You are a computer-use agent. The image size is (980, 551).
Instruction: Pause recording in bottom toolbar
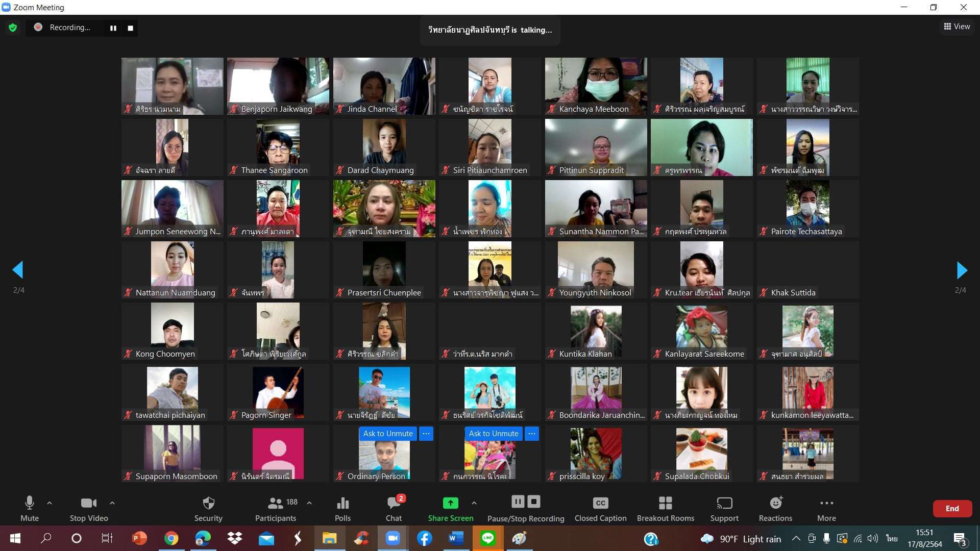518,502
